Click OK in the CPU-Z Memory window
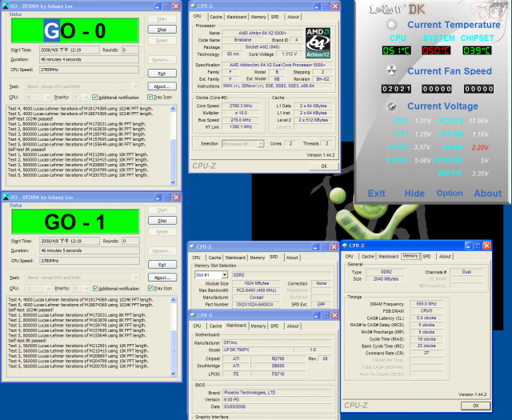Image resolution: width=512 pixels, height=420 pixels. click(x=476, y=406)
